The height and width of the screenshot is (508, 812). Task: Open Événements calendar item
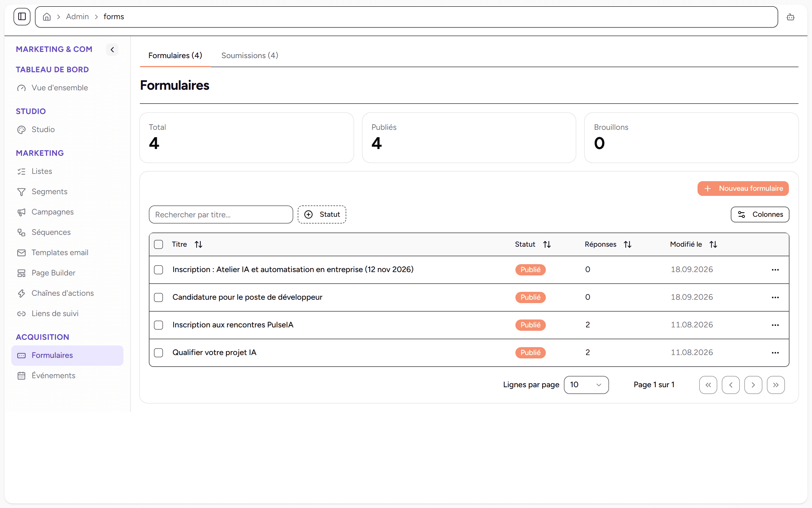(67, 376)
